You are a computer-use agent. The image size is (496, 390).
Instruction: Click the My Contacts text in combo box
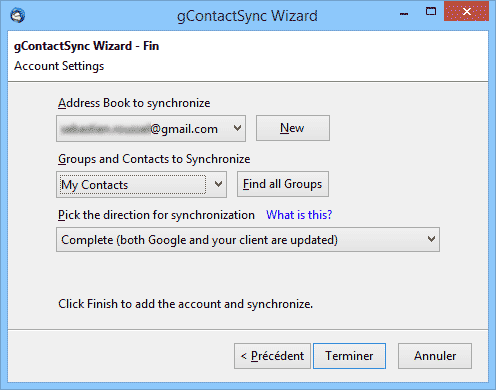coord(95,185)
